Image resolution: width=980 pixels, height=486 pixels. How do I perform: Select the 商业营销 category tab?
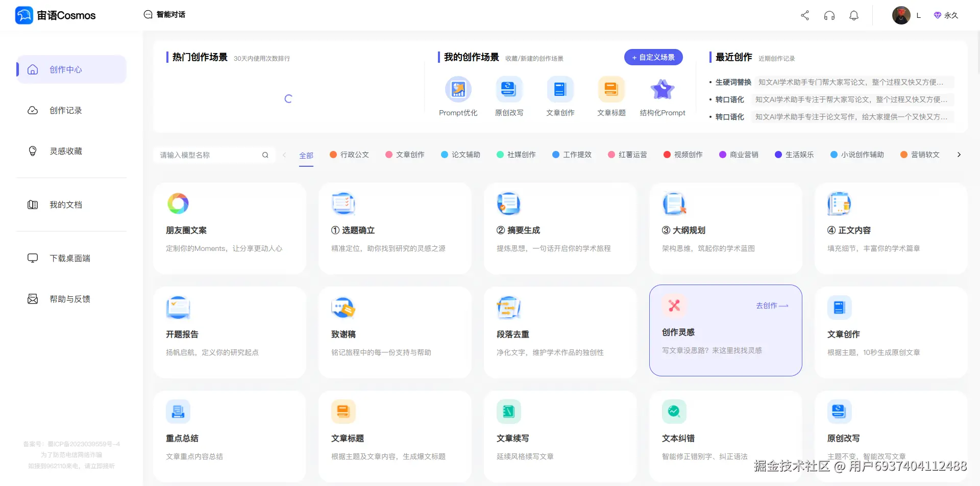coord(739,155)
